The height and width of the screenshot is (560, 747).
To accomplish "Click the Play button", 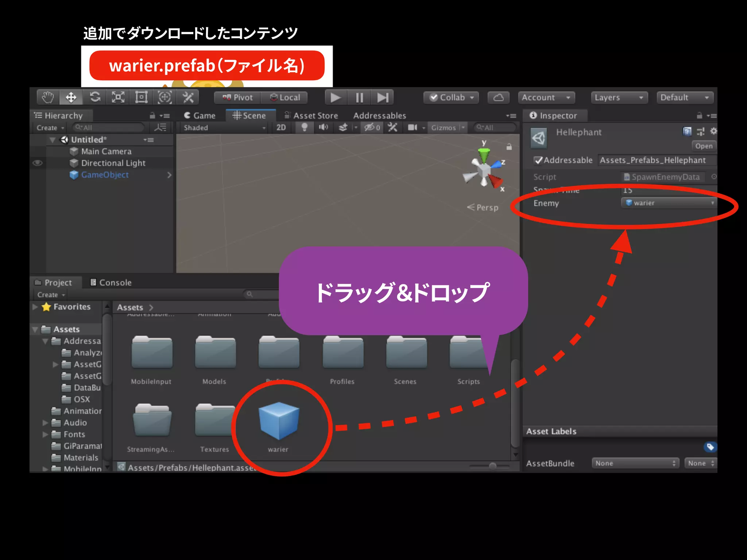I will coord(336,98).
